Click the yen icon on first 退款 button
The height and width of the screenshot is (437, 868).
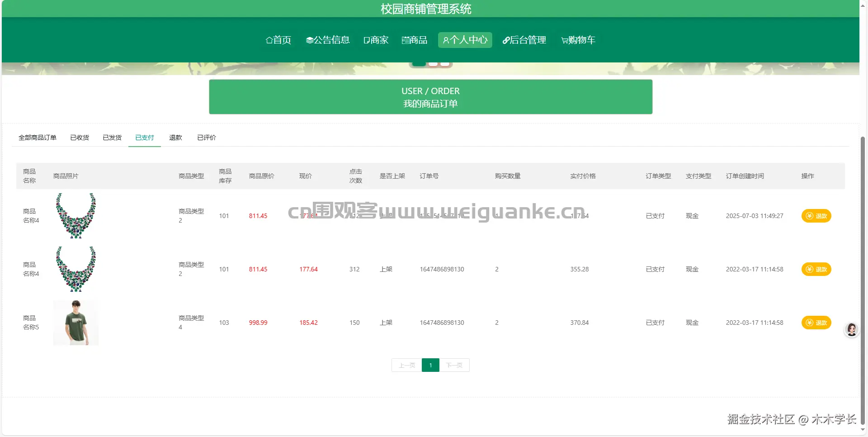click(x=809, y=216)
